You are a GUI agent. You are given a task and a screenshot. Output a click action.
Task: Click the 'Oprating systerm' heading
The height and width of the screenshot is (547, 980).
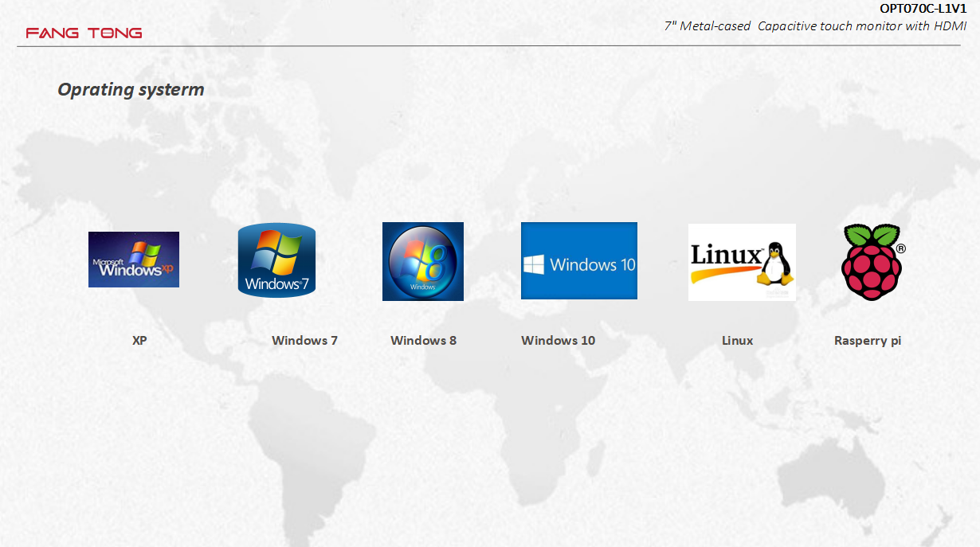click(x=131, y=90)
